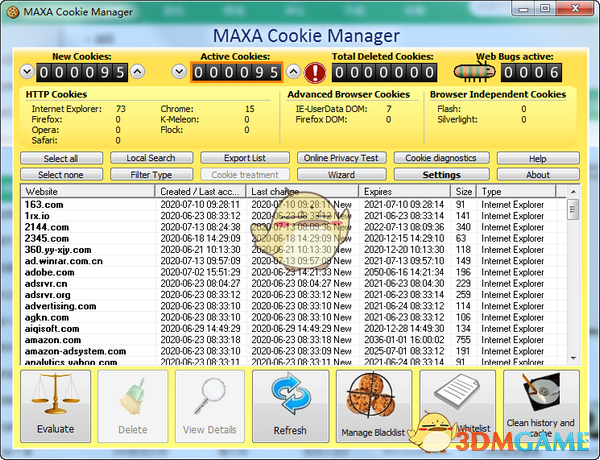Image resolution: width=600 pixels, height=460 pixels.
Task: Start the Wizard
Action: click(x=342, y=175)
